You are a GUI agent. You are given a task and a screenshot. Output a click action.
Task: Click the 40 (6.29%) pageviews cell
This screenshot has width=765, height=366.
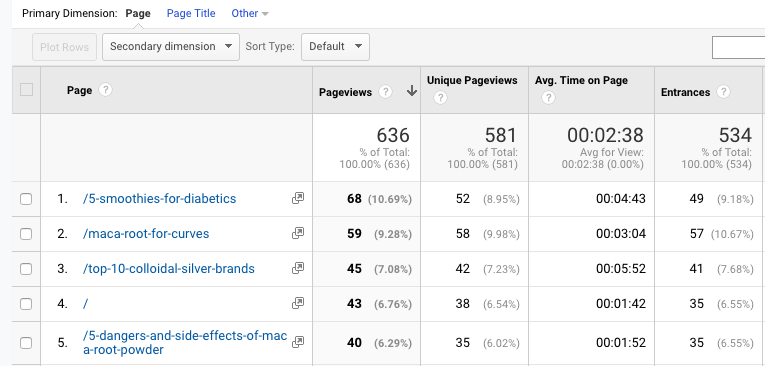pos(366,343)
